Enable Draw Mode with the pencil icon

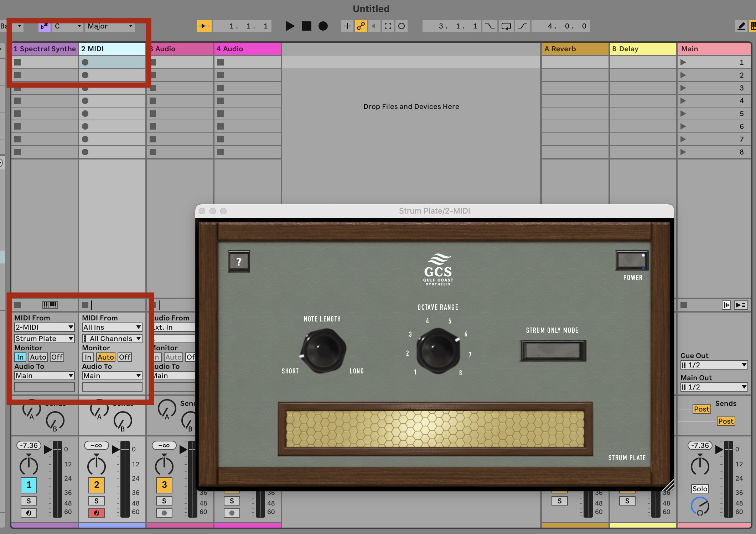click(x=741, y=26)
